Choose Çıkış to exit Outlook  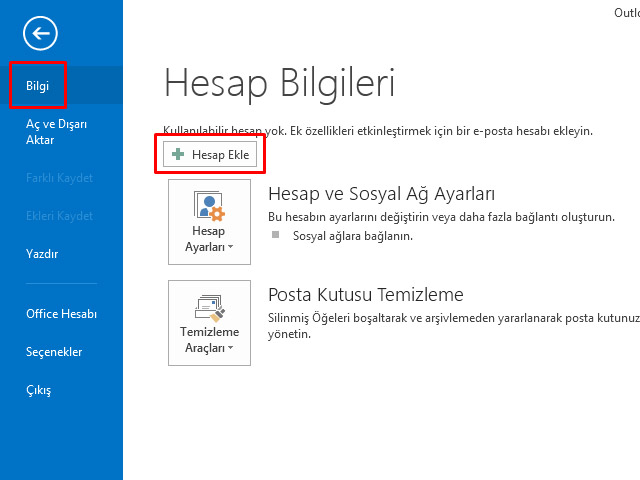coord(38,390)
